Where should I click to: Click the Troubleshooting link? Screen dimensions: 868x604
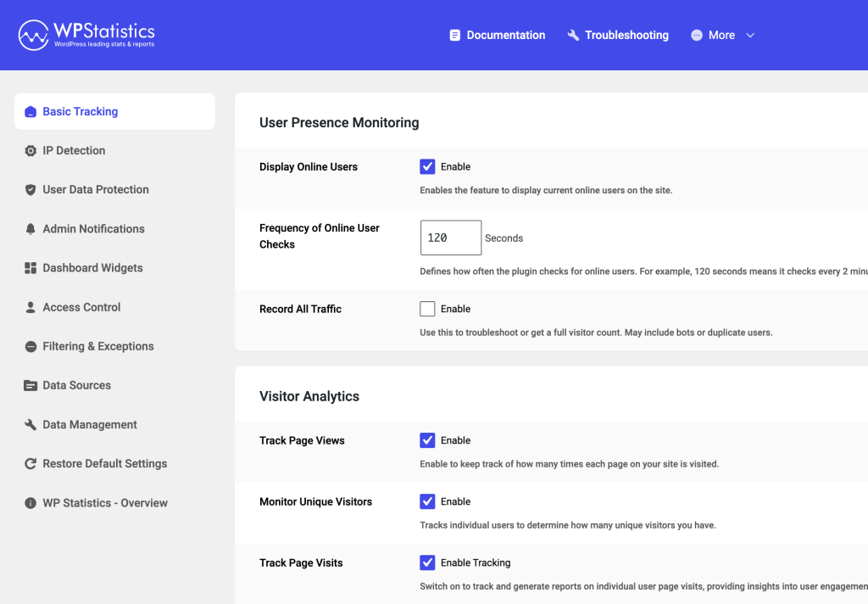pyautogui.click(x=617, y=35)
